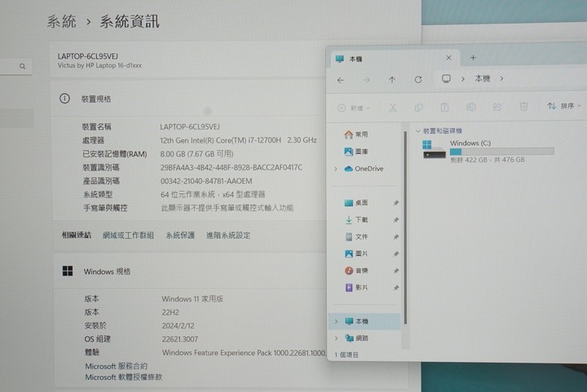Unpin 圖片 using its pin icon
Image resolution: width=587 pixels, height=392 pixels.
[396, 254]
